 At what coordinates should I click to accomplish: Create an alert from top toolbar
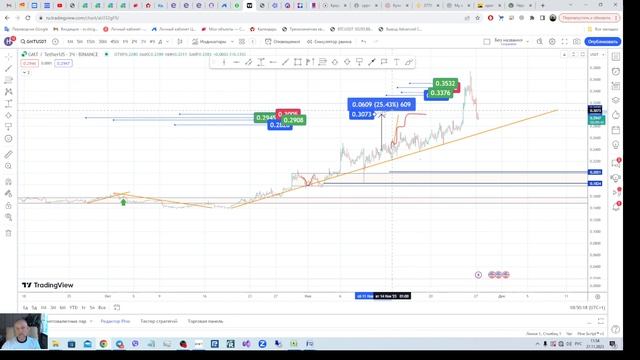(x=282, y=42)
